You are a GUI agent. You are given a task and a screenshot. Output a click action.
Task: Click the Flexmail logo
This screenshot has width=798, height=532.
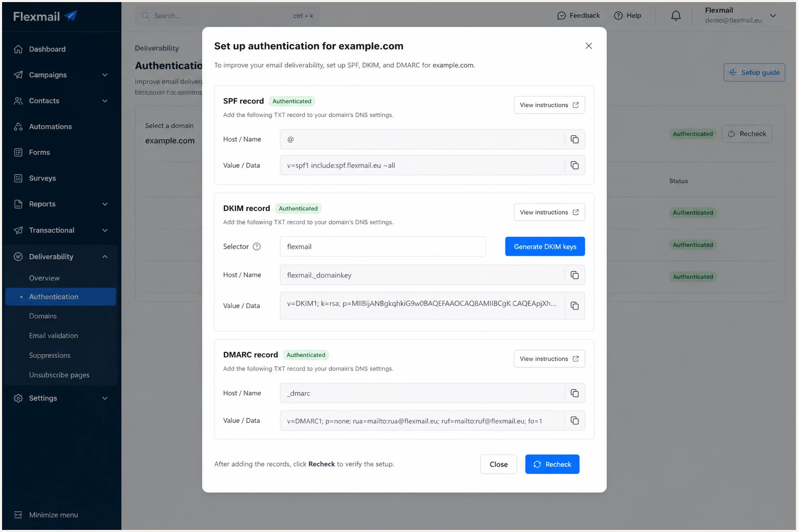point(45,16)
